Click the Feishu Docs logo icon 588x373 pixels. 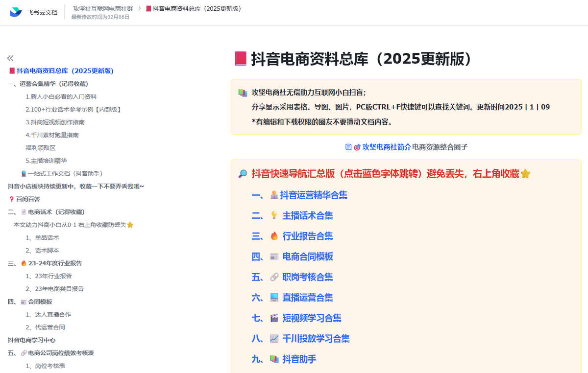click(16, 12)
